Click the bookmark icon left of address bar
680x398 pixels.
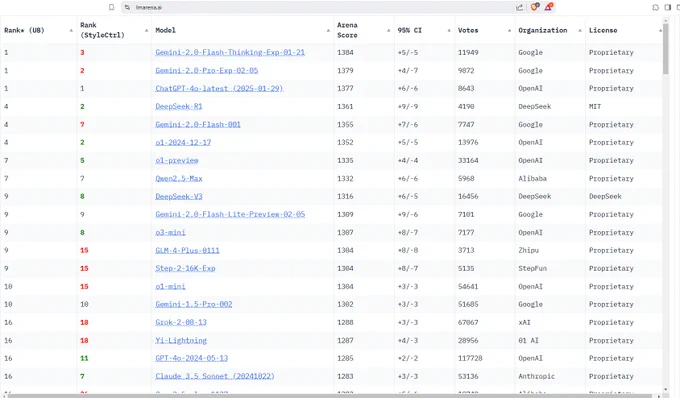(111, 7)
